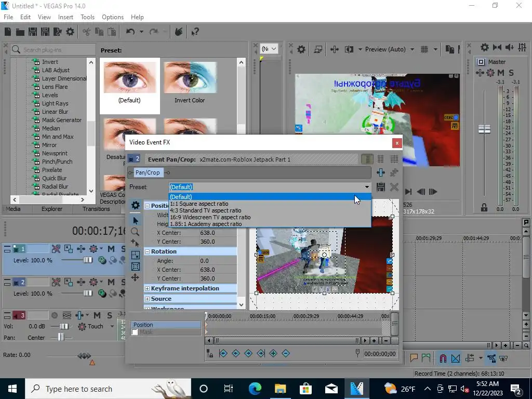The height and width of the screenshot is (399, 532).
Task: Mute video track 1 with the M button
Action: [111, 249]
